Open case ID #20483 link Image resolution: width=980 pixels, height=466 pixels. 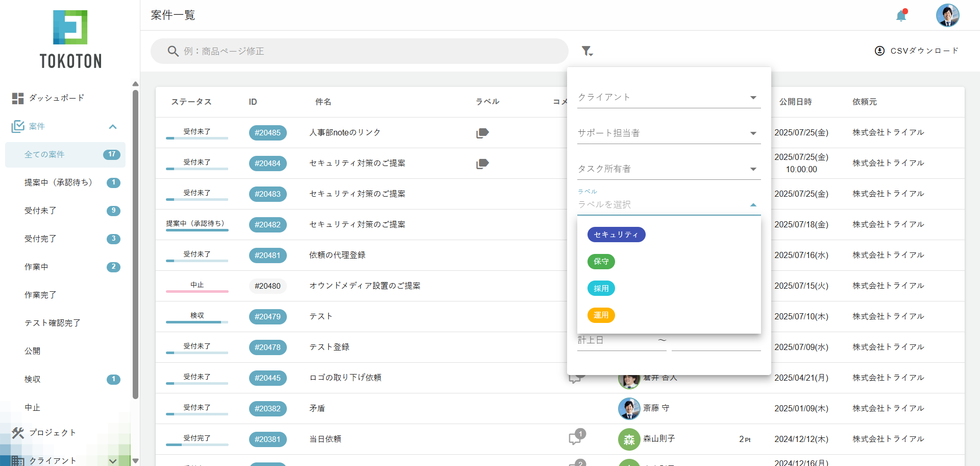click(267, 194)
